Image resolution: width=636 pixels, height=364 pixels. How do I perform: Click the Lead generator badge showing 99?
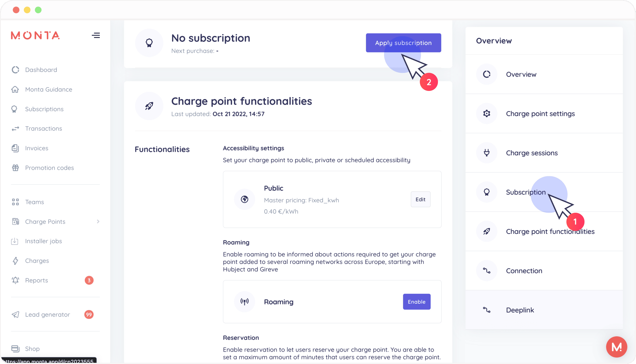89,315
